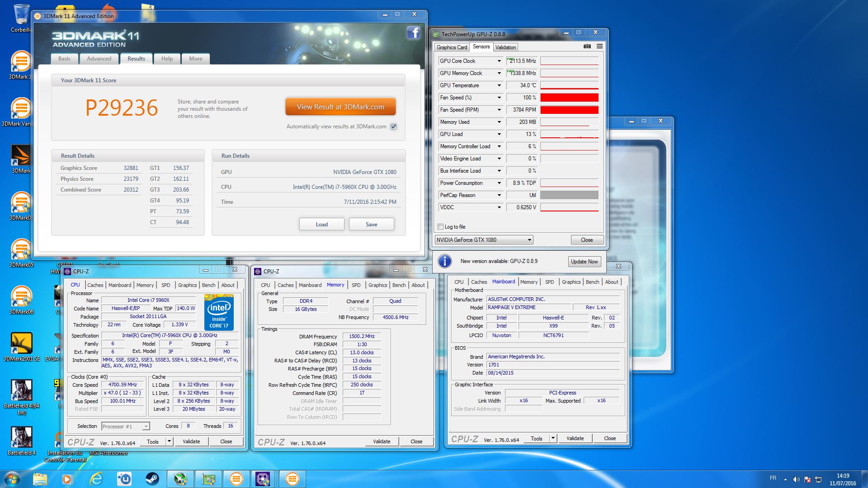Image resolution: width=868 pixels, height=488 pixels.
Task: Expand the GPU Temperature sensor dropdown
Action: point(499,85)
